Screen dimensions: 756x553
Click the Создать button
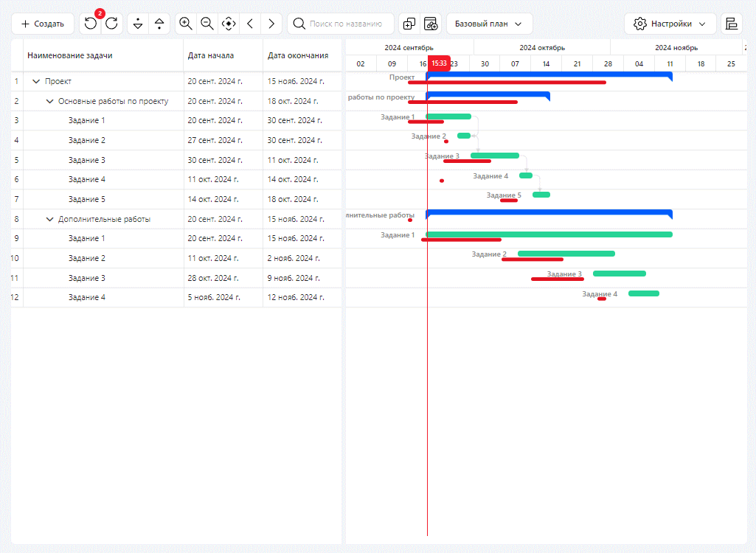(x=43, y=24)
